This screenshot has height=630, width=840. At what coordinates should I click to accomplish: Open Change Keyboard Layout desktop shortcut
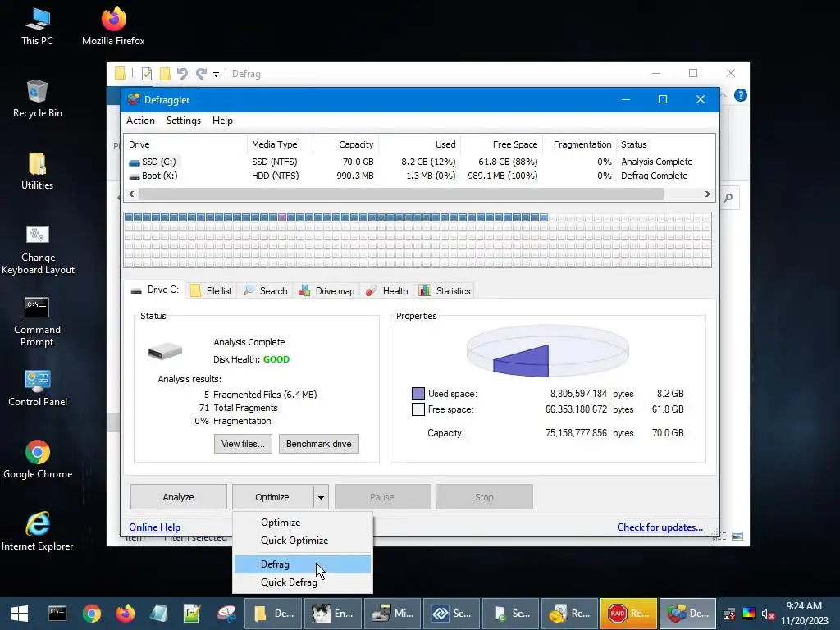pos(38,249)
